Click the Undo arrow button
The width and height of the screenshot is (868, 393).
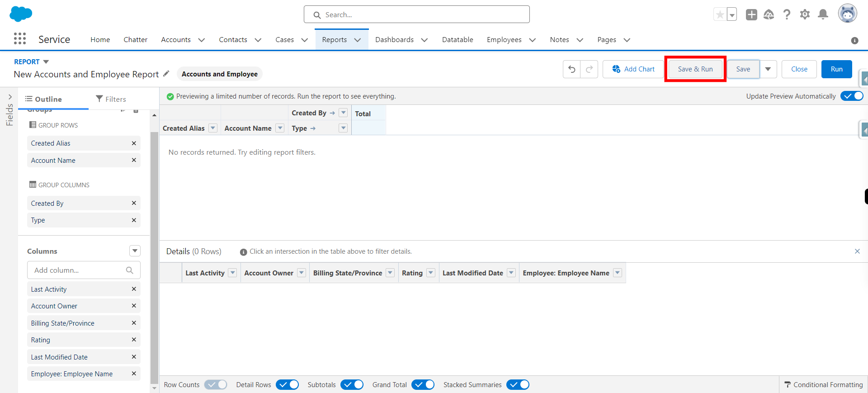[x=572, y=69]
